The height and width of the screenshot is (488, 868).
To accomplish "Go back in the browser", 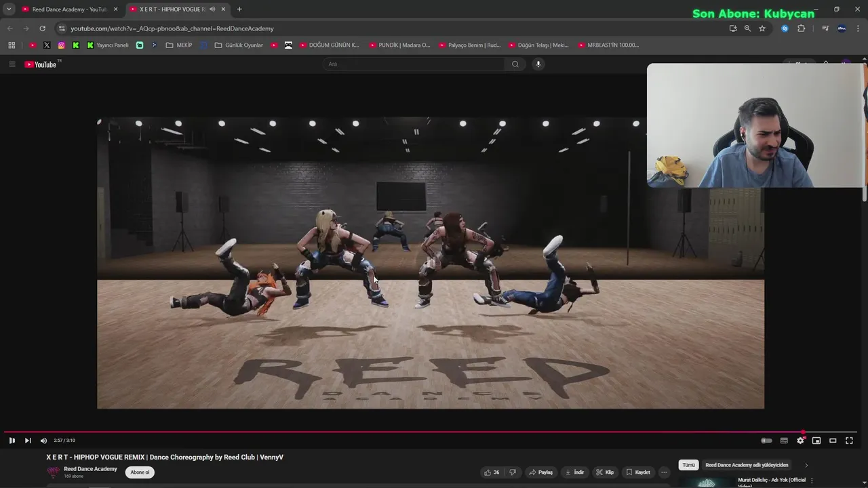I will pyautogui.click(x=10, y=28).
